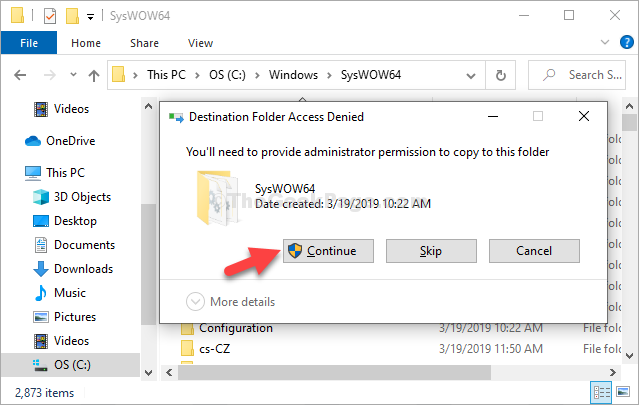Expand the ribbon with the chevron
Viewport: 639px width, 405px height.
click(x=605, y=42)
